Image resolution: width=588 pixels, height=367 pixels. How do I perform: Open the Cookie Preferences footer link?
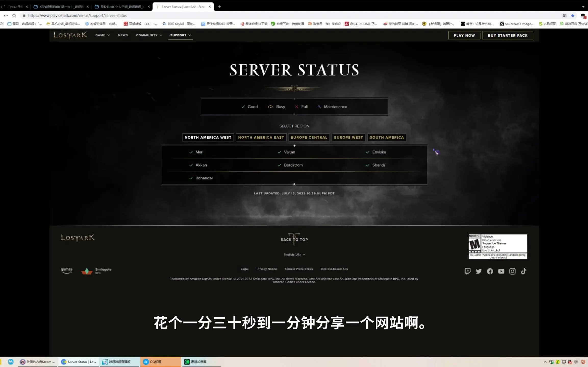[299, 269]
